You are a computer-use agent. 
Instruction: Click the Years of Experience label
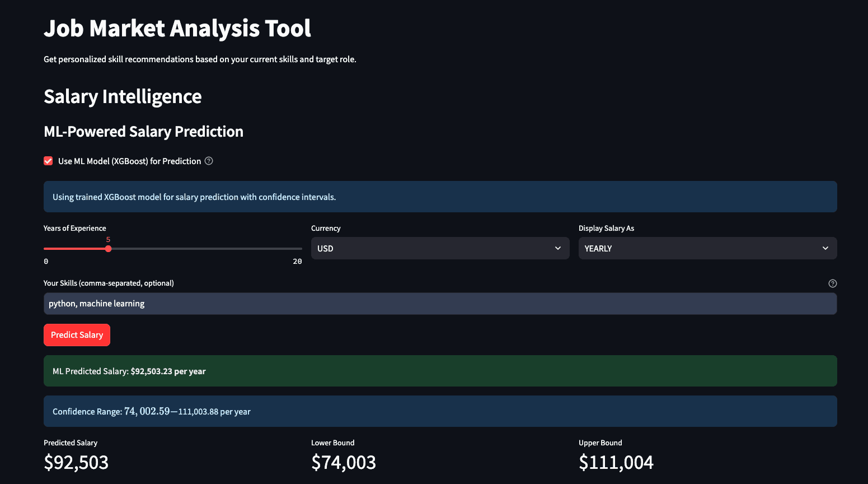[75, 228]
